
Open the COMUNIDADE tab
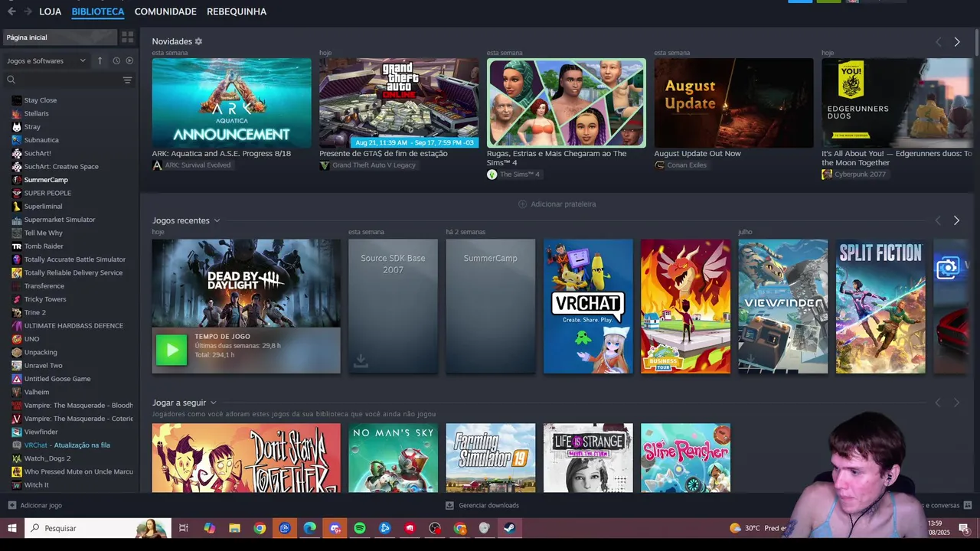tap(165, 11)
